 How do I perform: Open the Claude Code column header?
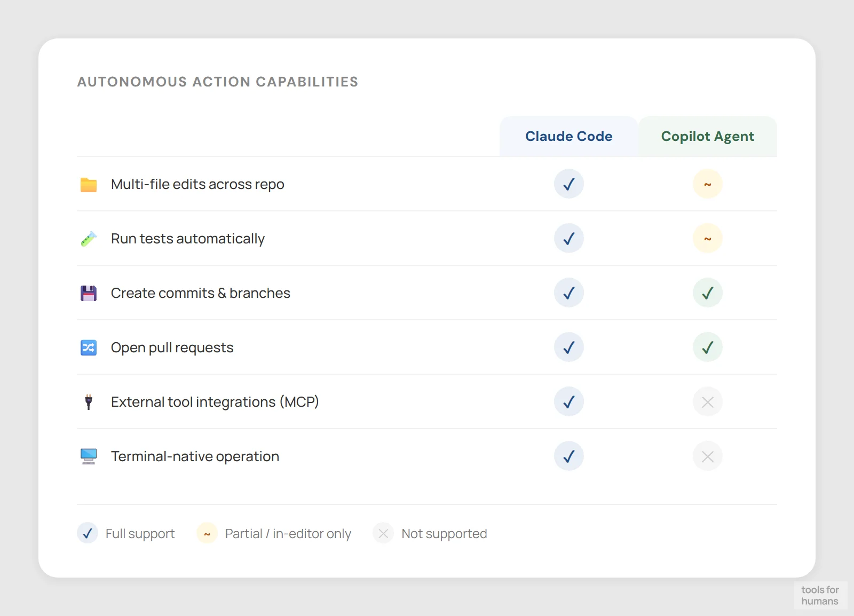pyautogui.click(x=568, y=136)
